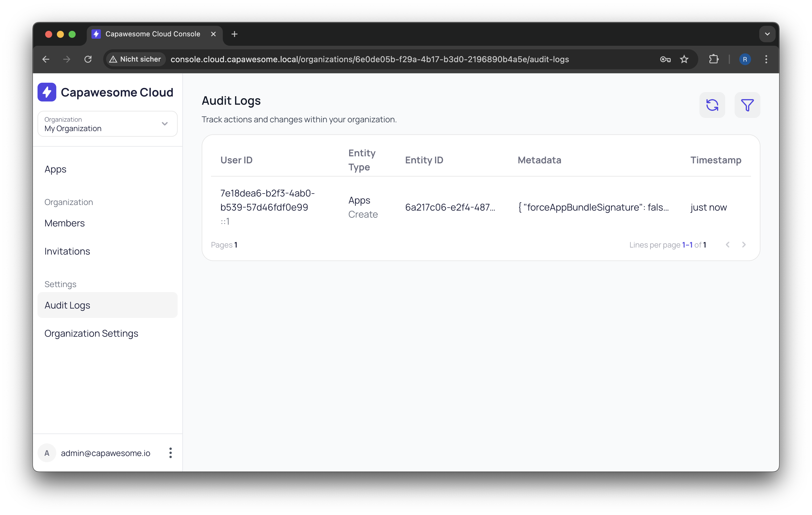Screen dimensions: 812x515
Task: Click inside the browser address bar
Action: click(371, 59)
